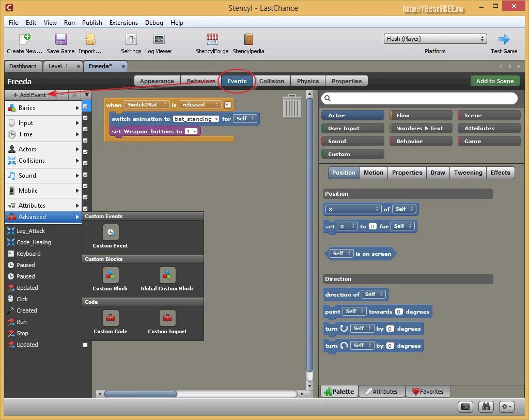Select the Click mouse event

point(22,299)
